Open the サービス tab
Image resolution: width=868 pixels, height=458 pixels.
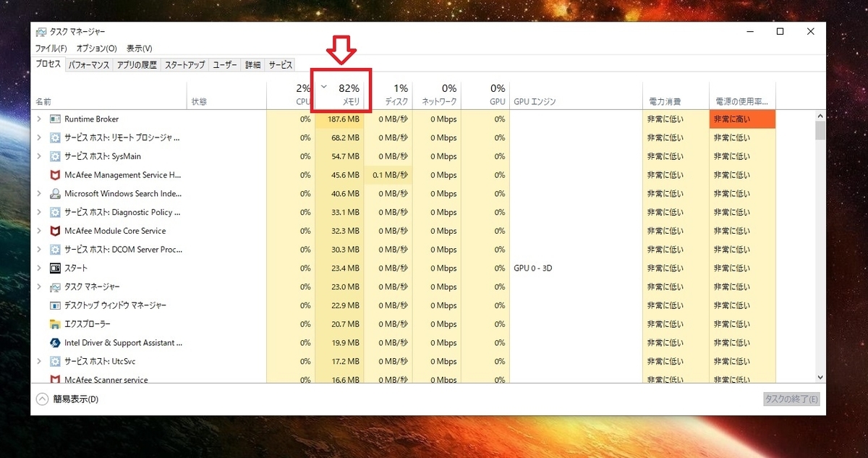click(281, 65)
